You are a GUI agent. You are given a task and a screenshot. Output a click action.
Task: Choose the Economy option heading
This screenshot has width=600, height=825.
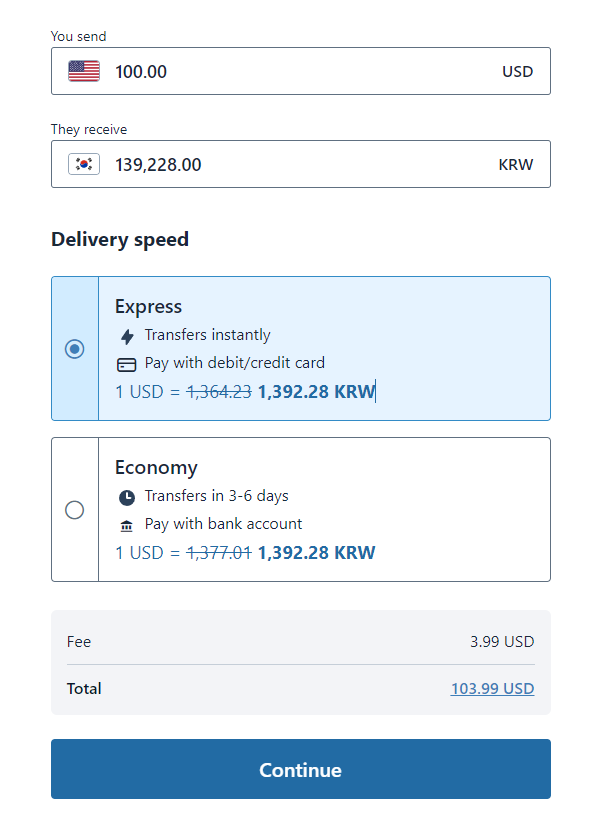point(156,468)
